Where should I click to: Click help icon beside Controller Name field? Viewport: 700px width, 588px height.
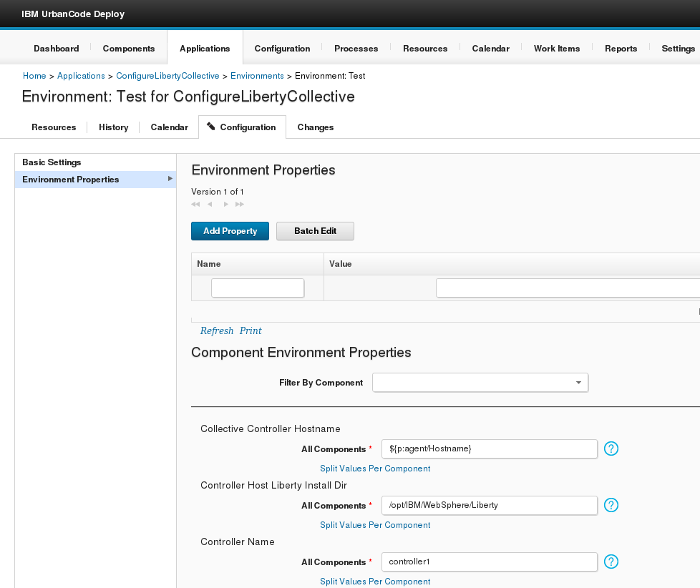coord(611,562)
